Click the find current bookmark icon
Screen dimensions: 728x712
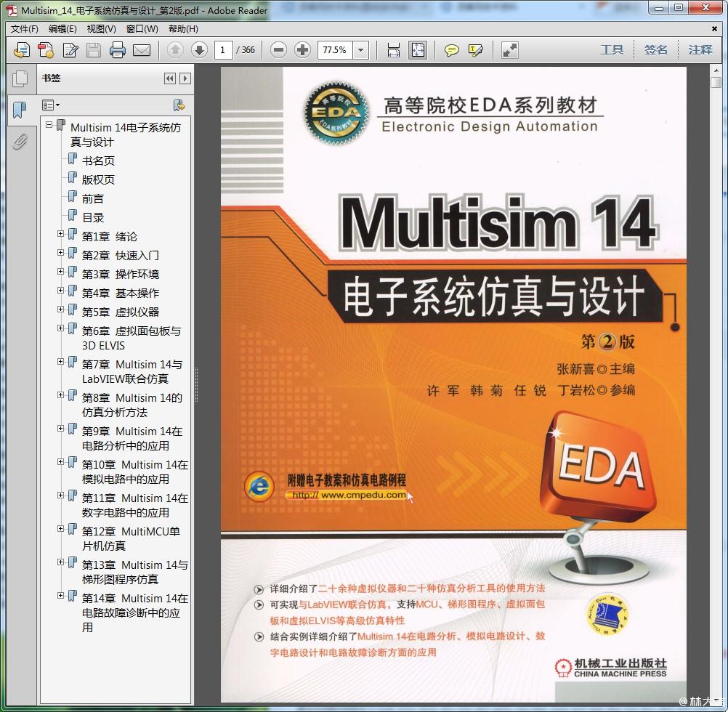tap(179, 105)
